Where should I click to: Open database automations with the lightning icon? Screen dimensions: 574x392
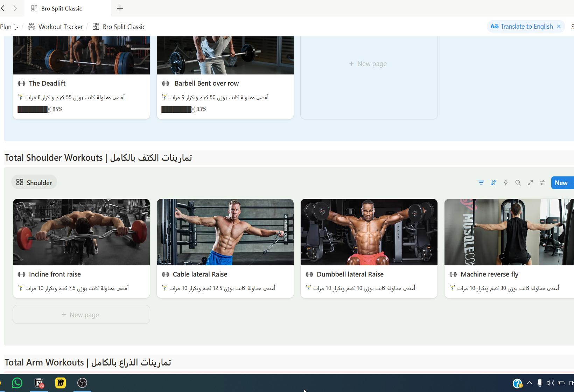(x=505, y=182)
